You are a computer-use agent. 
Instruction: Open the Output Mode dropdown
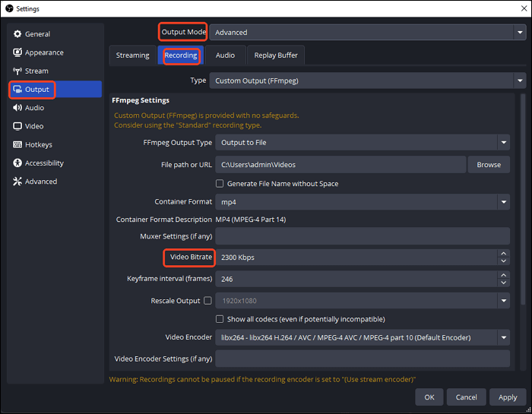(x=368, y=33)
